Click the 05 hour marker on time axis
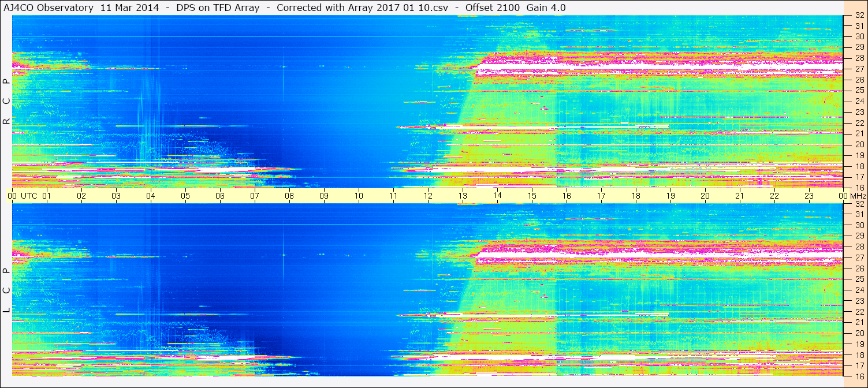The image size is (868, 388). pyautogui.click(x=185, y=196)
